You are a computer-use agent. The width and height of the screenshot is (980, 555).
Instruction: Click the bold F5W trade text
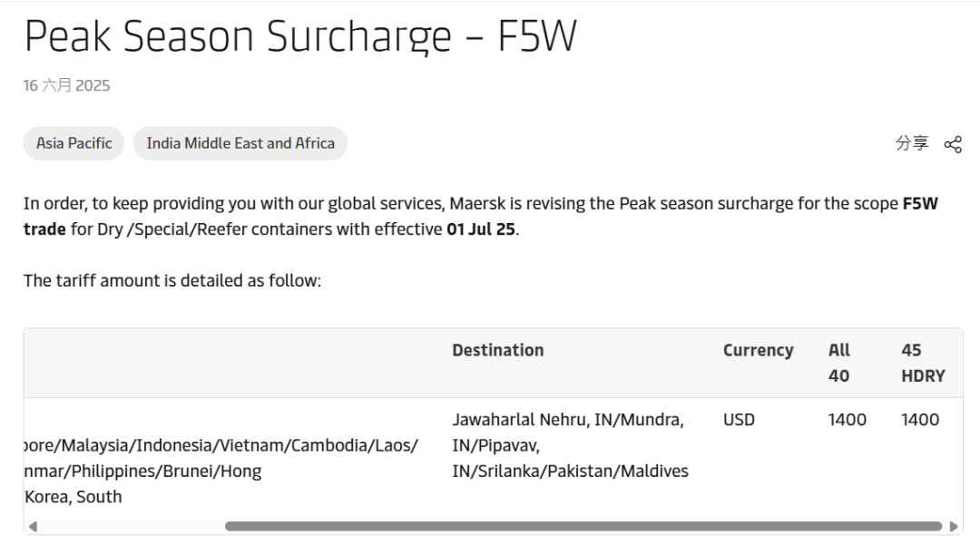919,204
